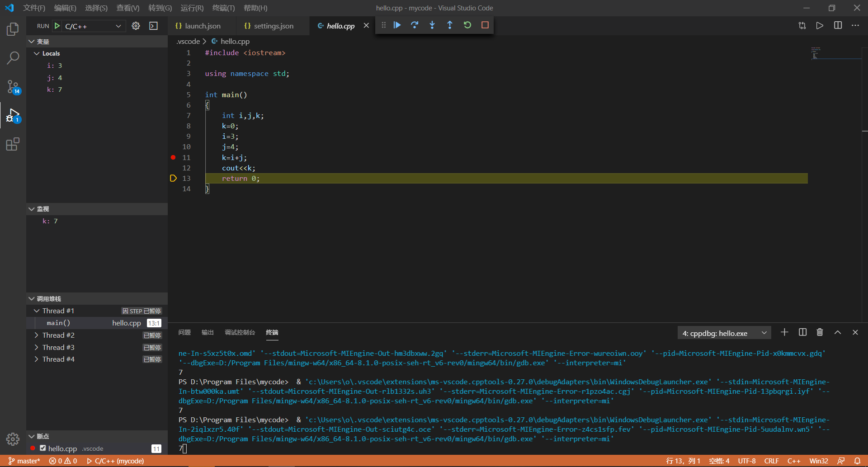Click the CRLF line ending indicator

pyautogui.click(x=771, y=461)
